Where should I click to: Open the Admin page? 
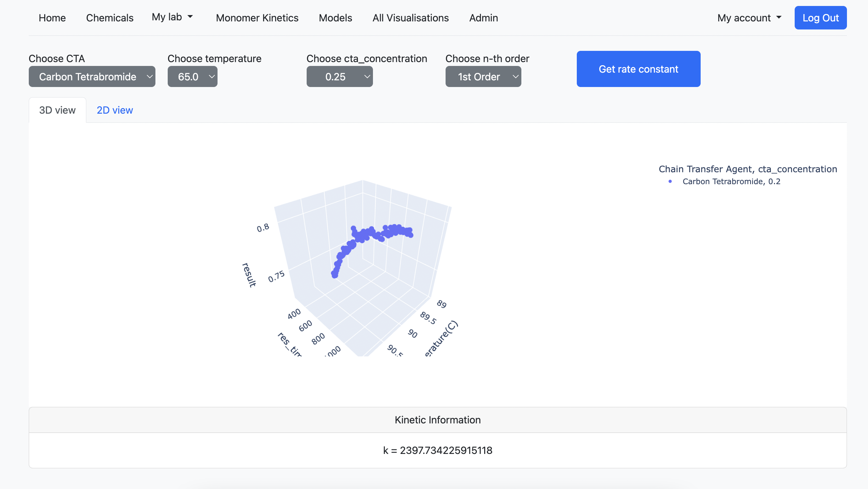[x=483, y=18]
